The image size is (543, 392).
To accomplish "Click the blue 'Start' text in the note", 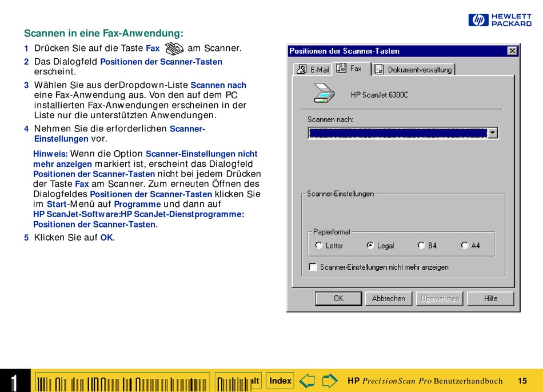I will coord(57,205).
